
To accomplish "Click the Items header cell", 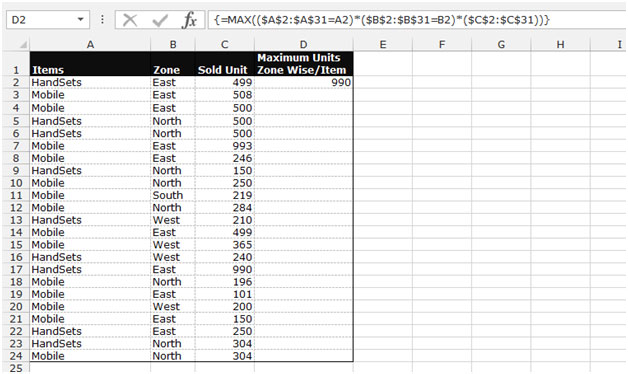I will click(90, 64).
